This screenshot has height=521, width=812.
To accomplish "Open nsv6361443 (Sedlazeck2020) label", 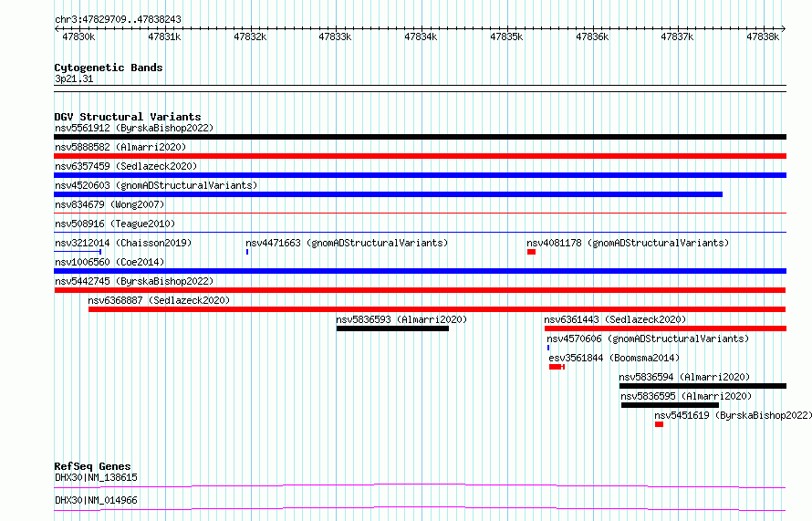I will tap(615, 319).
